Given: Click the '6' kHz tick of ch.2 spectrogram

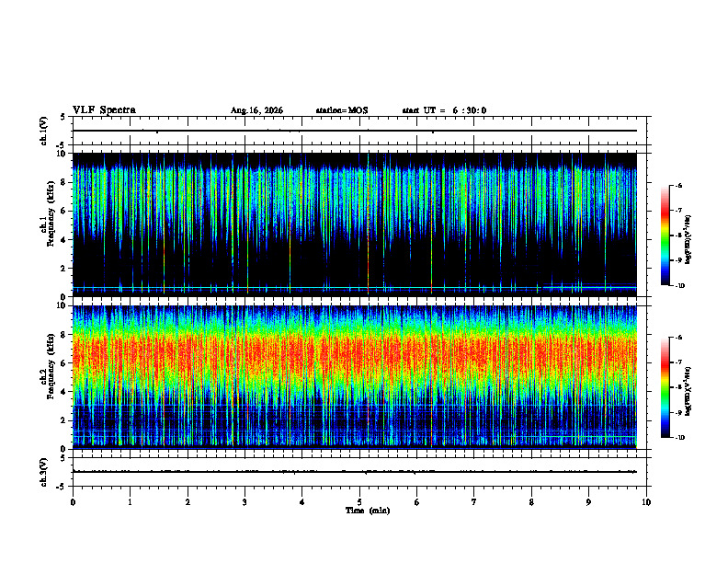Looking at the screenshot, I should click(64, 363).
